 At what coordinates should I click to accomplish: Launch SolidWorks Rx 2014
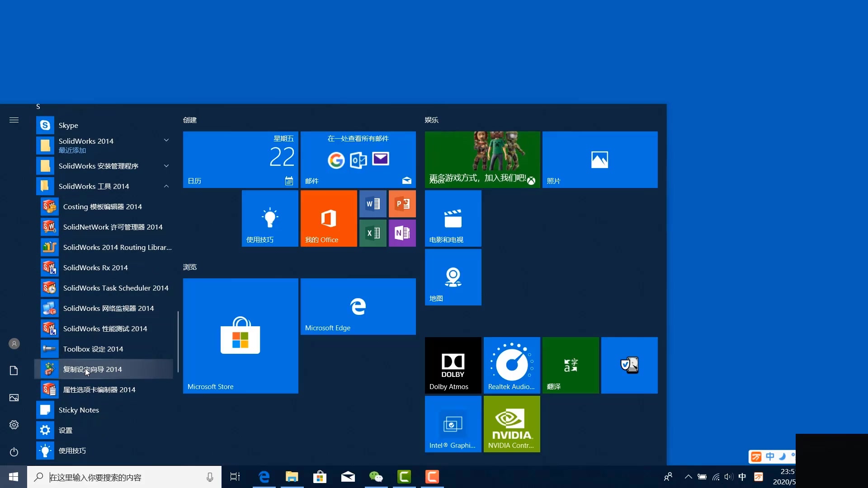95,267
